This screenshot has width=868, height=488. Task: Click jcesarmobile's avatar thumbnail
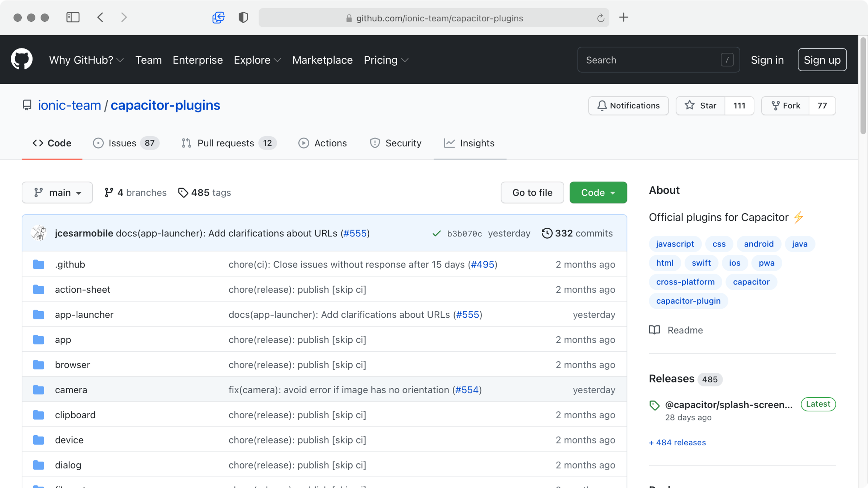point(39,233)
